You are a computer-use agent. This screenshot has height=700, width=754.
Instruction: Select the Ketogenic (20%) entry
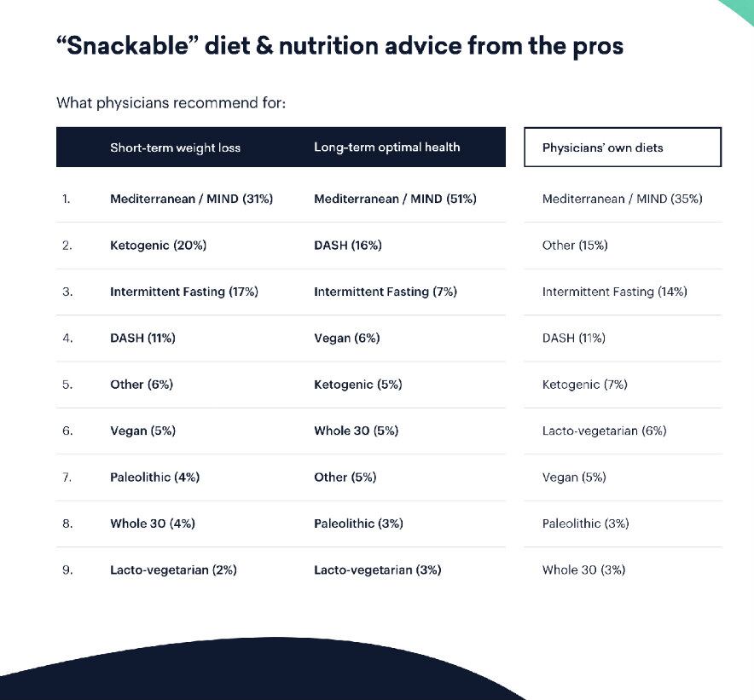click(x=158, y=246)
